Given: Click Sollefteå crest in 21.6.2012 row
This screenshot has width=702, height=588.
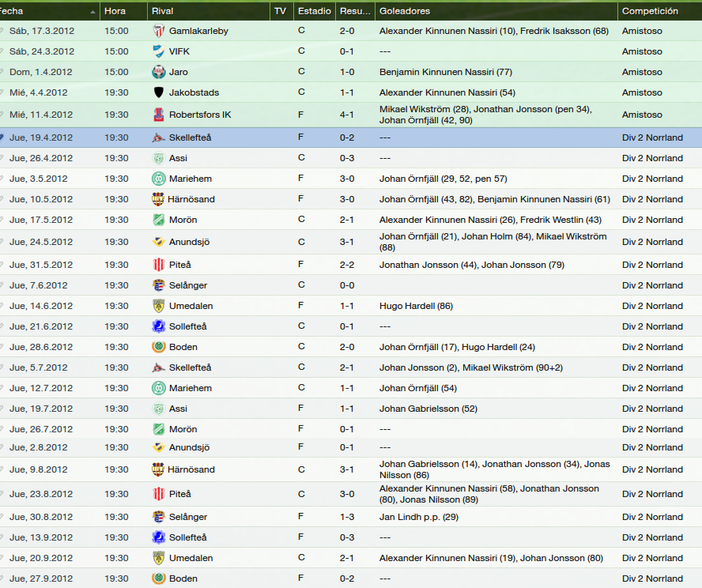Looking at the screenshot, I should (158, 326).
